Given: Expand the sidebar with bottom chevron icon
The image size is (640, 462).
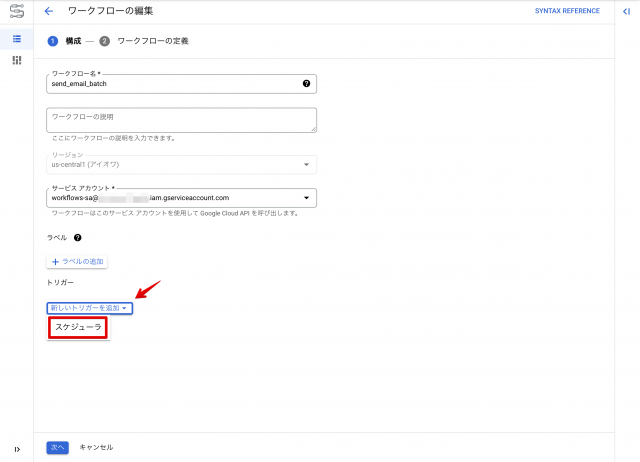Looking at the screenshot, I should pos(17,449).
